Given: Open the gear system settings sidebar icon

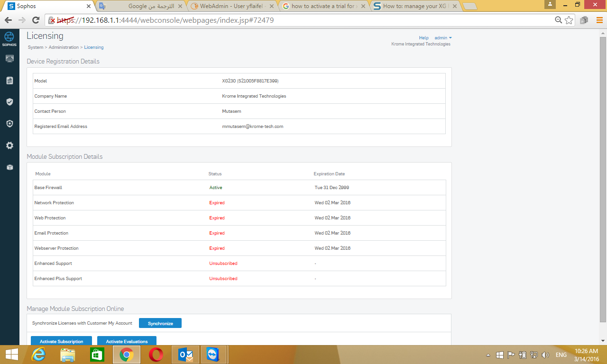Looking at the screenshot, I should click(x=9, y=146).
